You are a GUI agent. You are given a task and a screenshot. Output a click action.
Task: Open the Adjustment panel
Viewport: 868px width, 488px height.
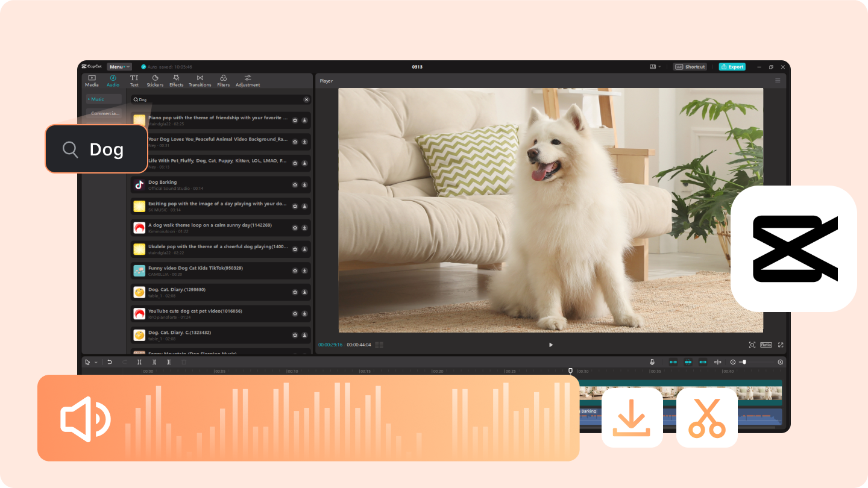point(248,80)
